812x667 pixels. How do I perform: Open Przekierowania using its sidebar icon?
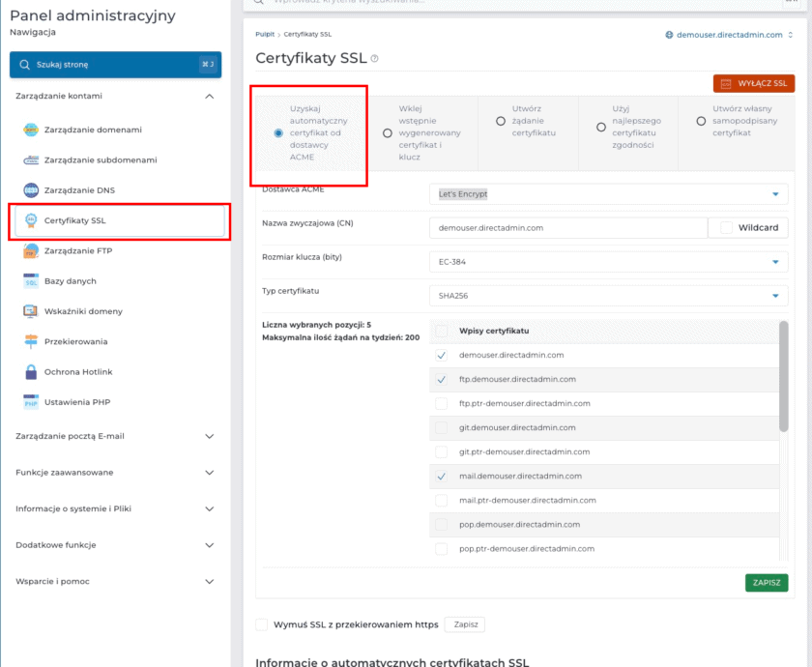click(29, 342)
